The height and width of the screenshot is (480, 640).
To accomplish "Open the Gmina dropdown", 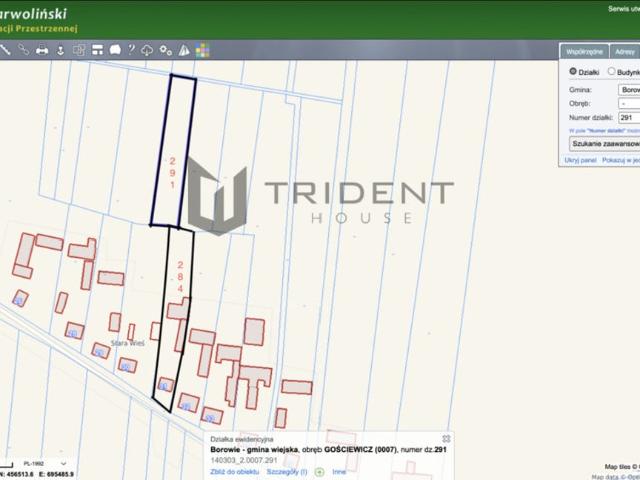I will pos(629,89).
